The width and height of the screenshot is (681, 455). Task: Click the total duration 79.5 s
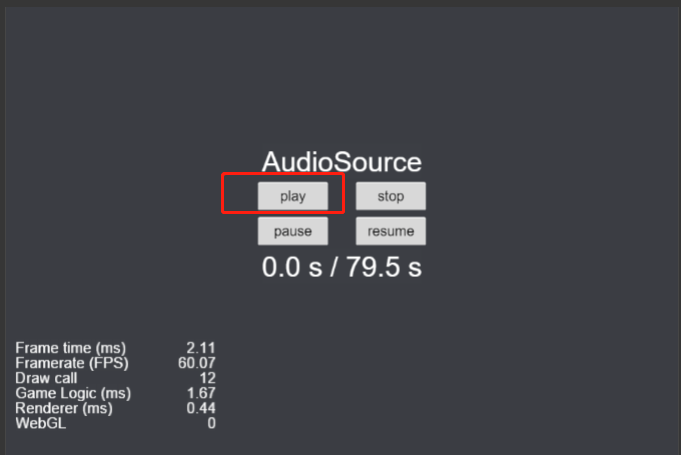pyautogui.click(x=384, y=267)
